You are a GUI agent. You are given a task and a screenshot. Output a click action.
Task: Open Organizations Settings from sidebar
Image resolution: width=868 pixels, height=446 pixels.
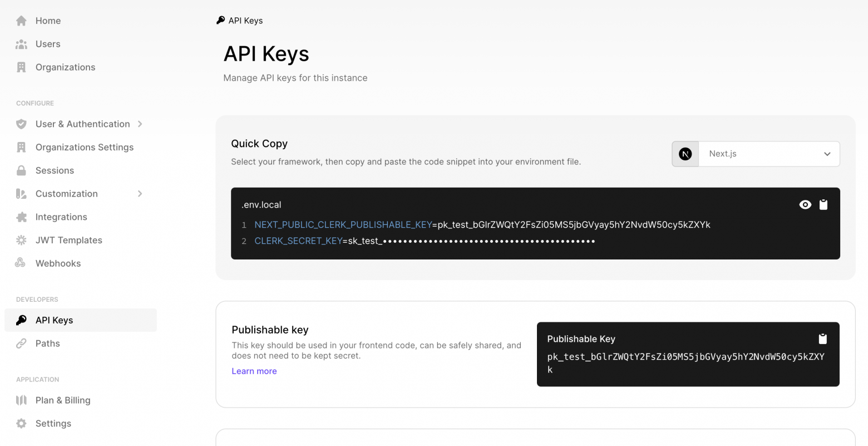[x=84, y=148]
